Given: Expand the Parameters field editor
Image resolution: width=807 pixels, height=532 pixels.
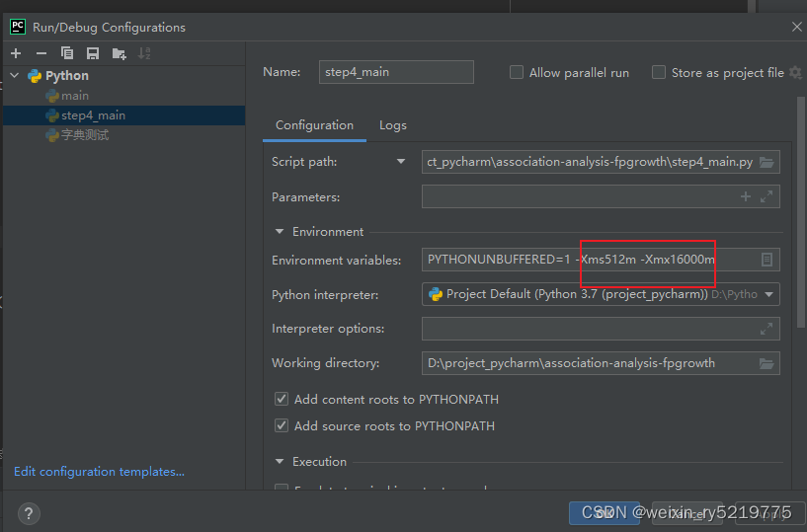Looking at the screenshot, I should [767, 196].
